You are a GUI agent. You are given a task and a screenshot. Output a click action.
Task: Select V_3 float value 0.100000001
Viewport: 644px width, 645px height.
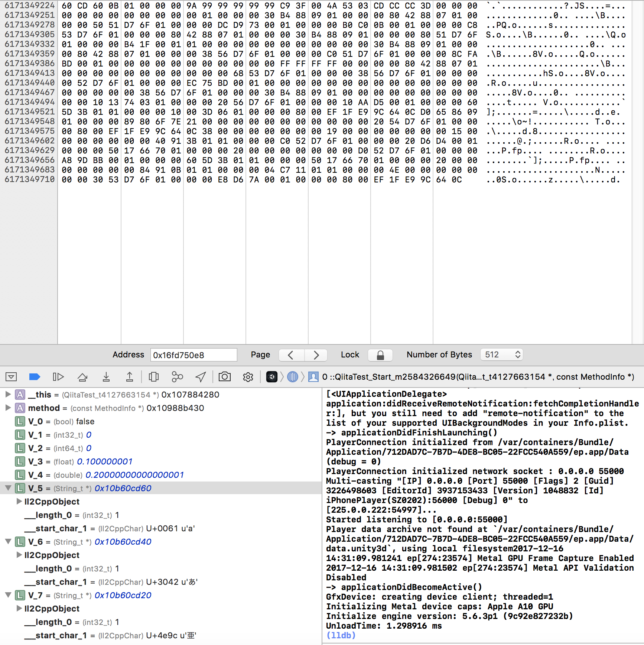point(105,461)
